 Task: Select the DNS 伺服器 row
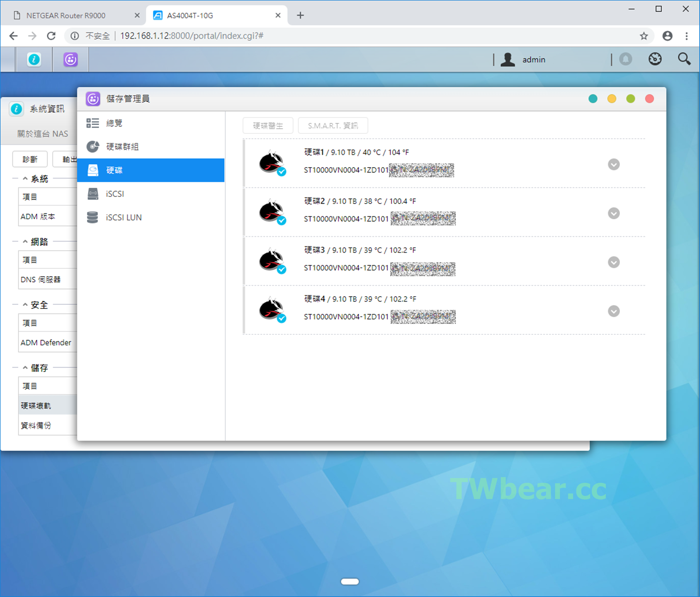click(x=48, y=280)
